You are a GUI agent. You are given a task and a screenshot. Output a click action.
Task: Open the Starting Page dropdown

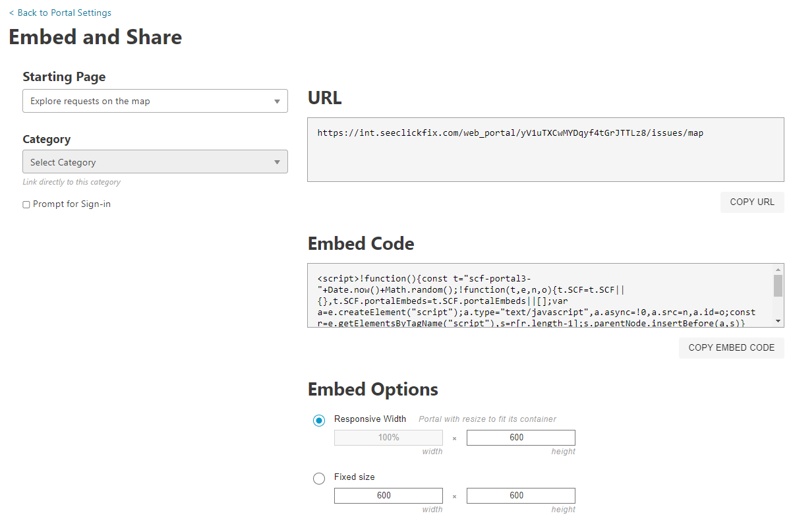pos(155,101)
